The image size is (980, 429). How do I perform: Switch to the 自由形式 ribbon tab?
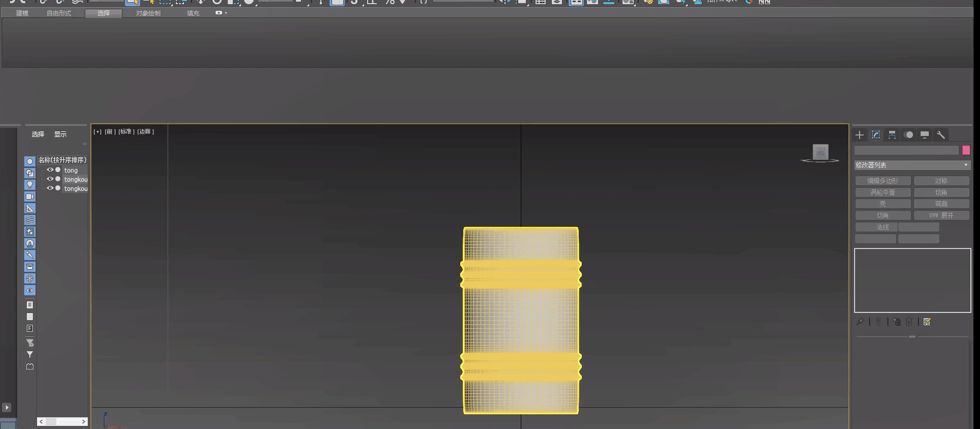58,13
